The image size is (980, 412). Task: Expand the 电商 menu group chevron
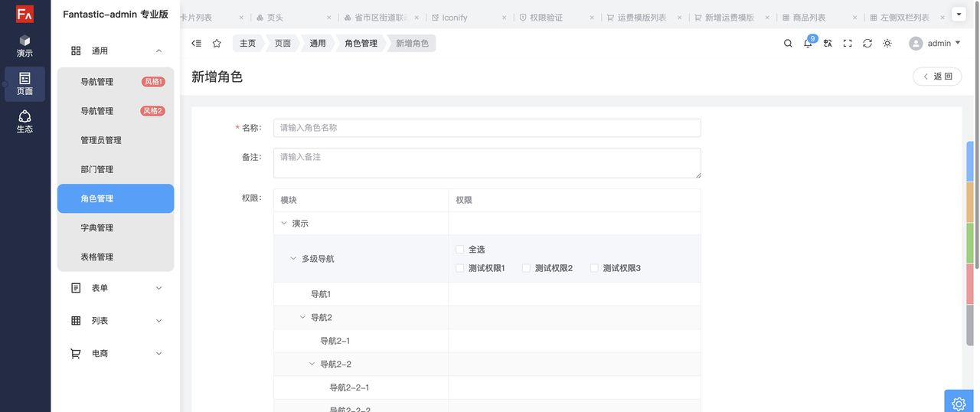click(x=158, y=354)
